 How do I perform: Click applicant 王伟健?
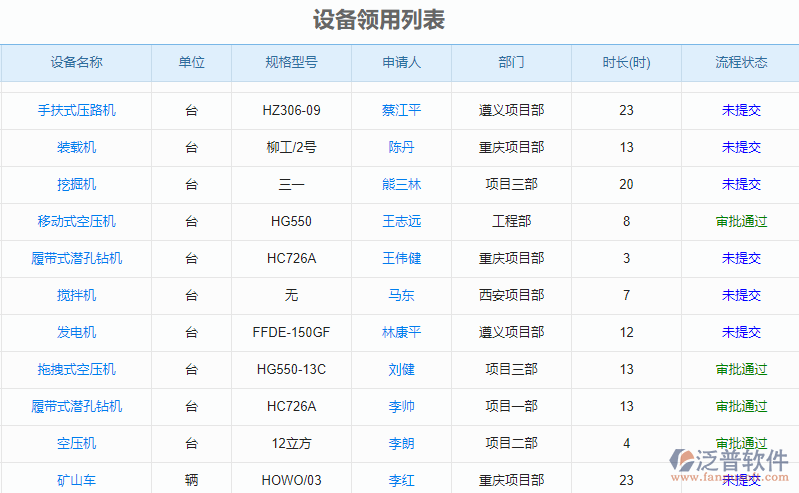[x=402, y=258]
